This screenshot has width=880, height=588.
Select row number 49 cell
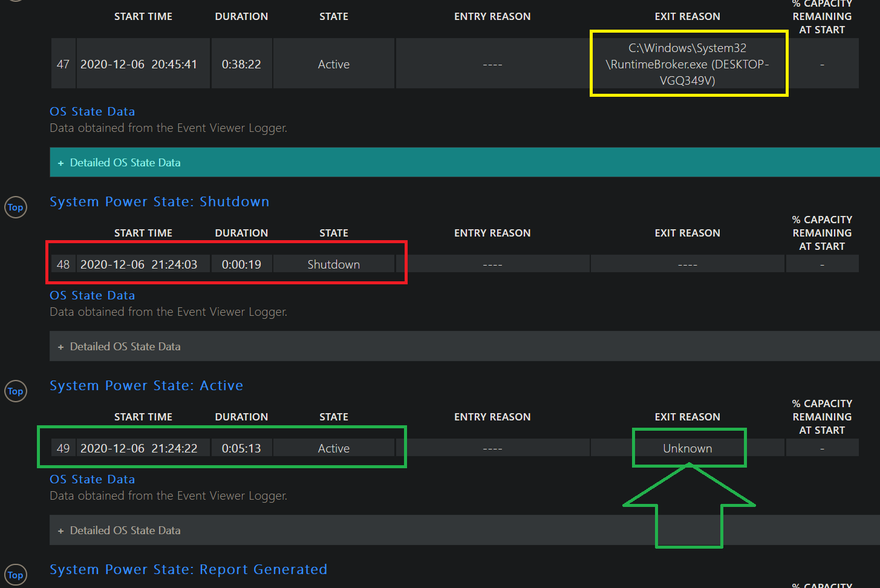(x=64, y=448)
